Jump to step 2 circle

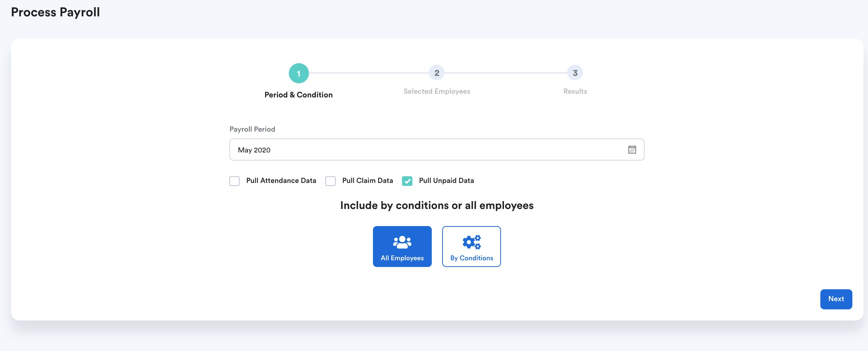click(437, 73)
